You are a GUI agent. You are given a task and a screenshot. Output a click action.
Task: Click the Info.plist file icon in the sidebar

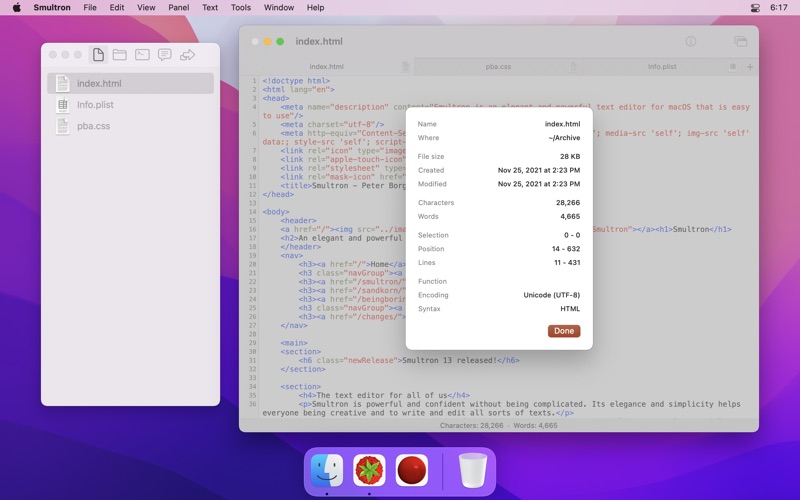[x=62, y=105]
